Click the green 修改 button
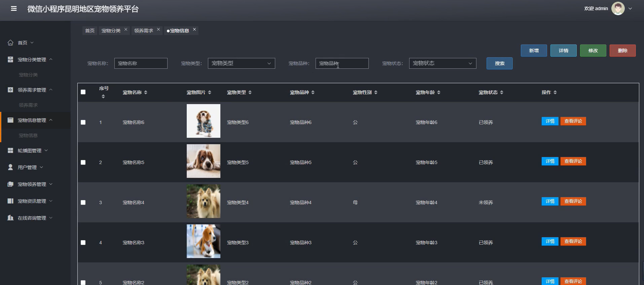644x285 pixels. coord(593,51)
